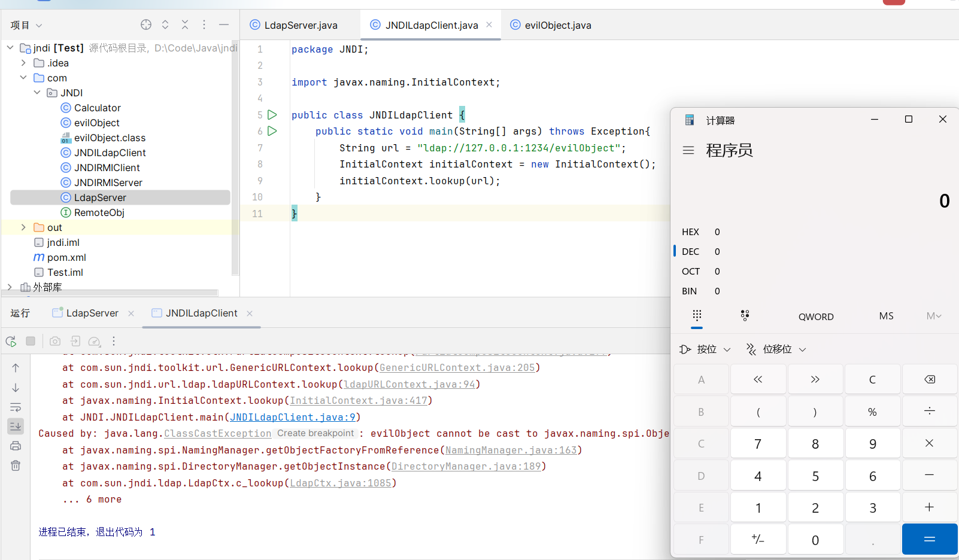Collapse the jndi [Test] root node
Viewport: 959px width, 560px height.
10,47
